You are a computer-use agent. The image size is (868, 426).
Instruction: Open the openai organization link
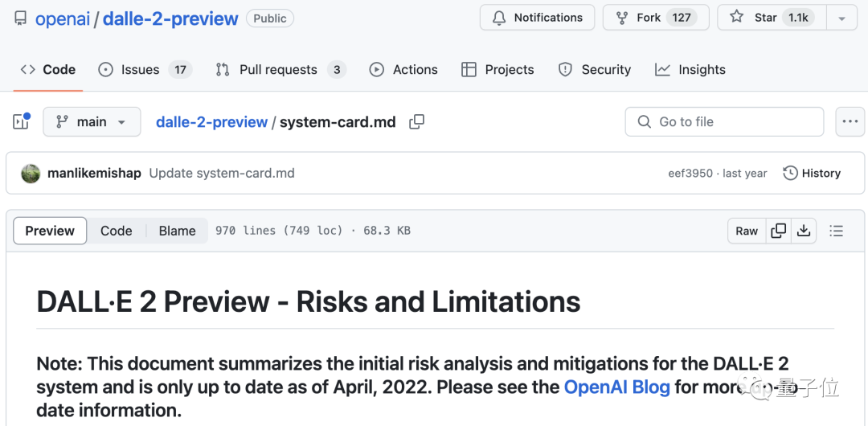63,18
